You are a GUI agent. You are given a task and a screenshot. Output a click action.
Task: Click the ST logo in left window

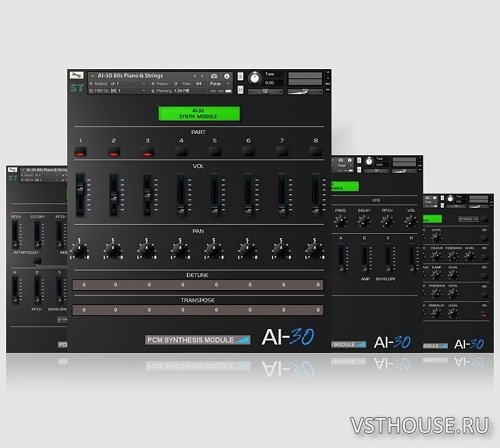coord(13,178)
